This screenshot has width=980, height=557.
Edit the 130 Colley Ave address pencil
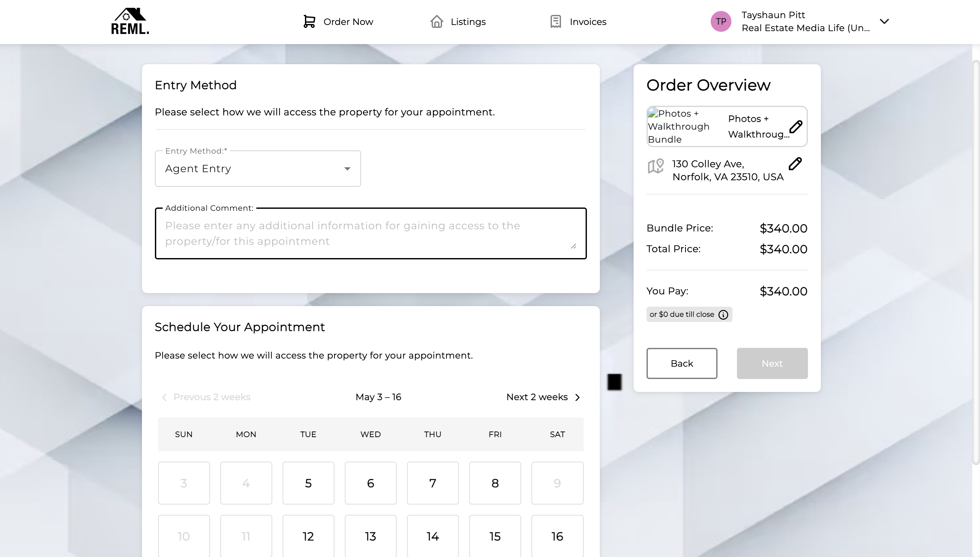tap(795, 163)
